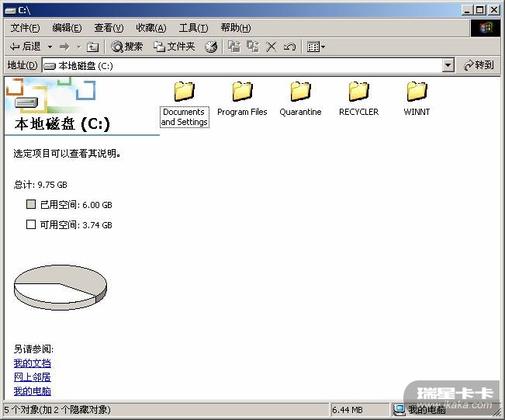Click the Copy To toolbar icon
The width and height of the screenshot is (505, 420).
pos(253,47)
